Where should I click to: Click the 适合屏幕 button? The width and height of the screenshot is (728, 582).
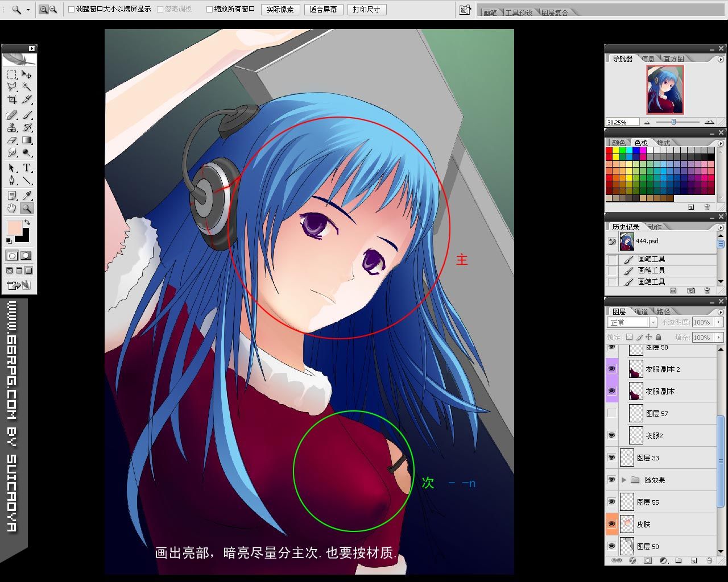[x=324, y=10]
